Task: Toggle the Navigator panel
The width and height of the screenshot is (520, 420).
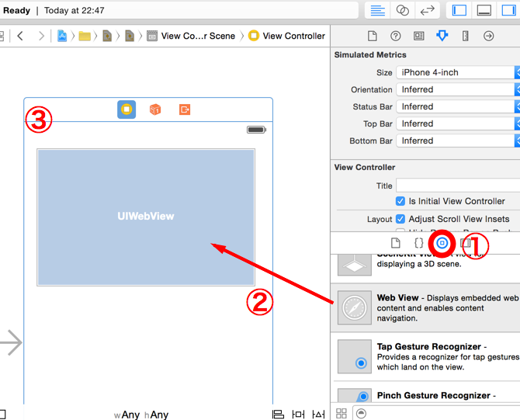Action: [459, 11]
